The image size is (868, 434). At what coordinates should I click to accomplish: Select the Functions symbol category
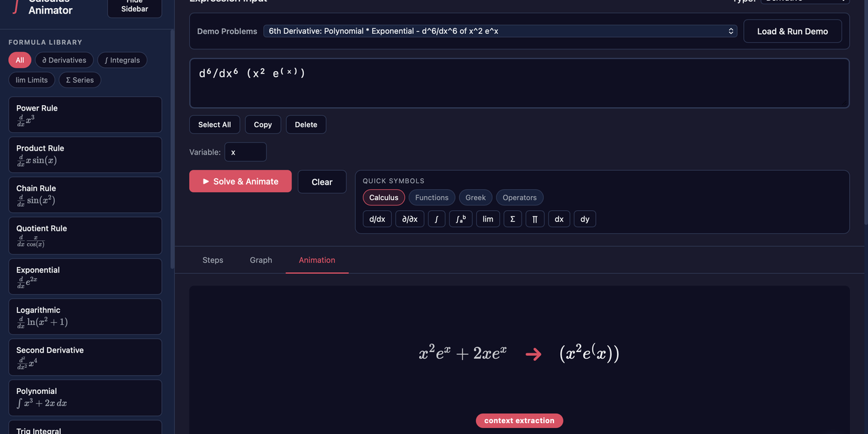pyautogui.click(x=432, y=197)
